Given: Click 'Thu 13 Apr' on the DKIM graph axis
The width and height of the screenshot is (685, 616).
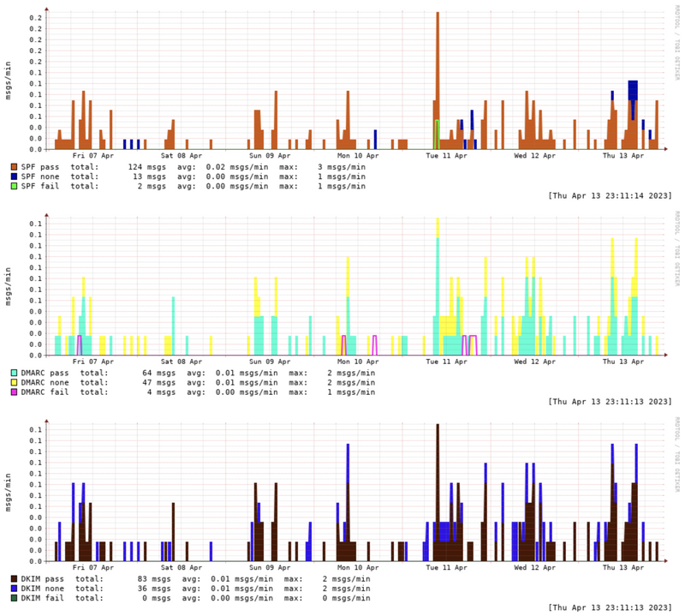Looking at the screenshot, I should (623, 567).
